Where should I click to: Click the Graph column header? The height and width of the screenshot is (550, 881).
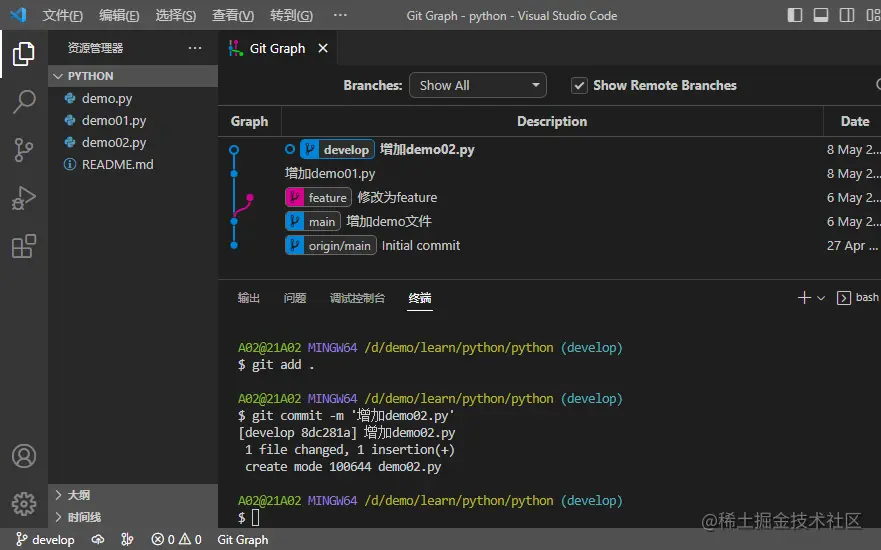pyautogui.click(x=249, y=121)
